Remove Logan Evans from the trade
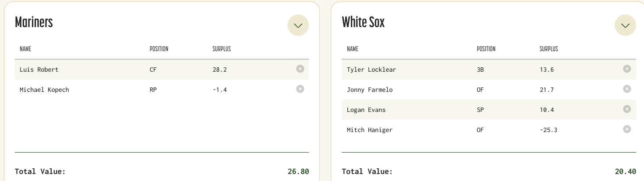Screen dimensions: 644x181 pos(627,109)
